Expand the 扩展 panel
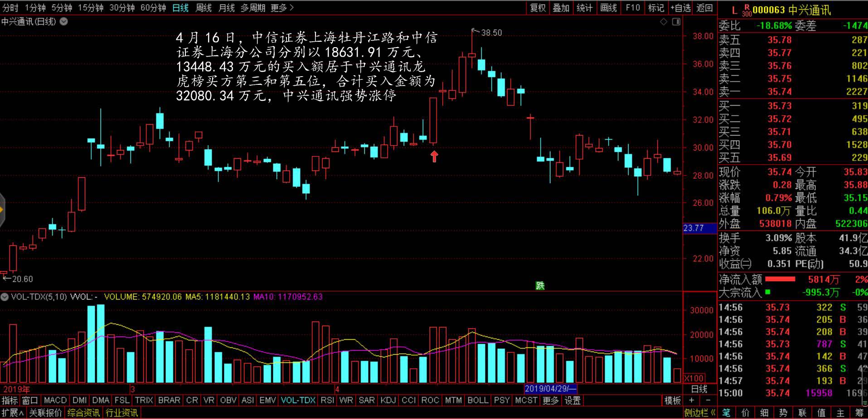This screenshot has height=419, width=868. coord(13,413)
